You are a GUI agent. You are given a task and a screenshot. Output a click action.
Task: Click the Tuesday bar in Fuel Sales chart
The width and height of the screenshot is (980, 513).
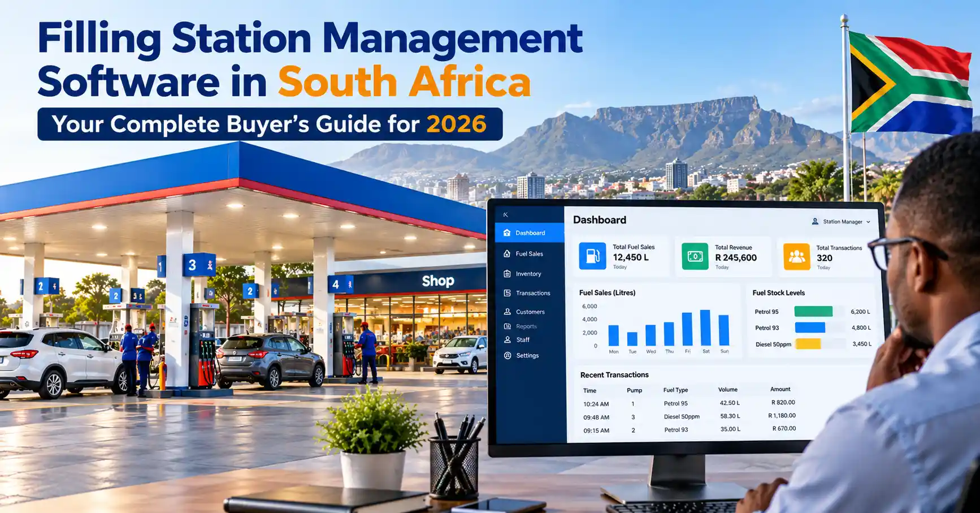(632, 339)
